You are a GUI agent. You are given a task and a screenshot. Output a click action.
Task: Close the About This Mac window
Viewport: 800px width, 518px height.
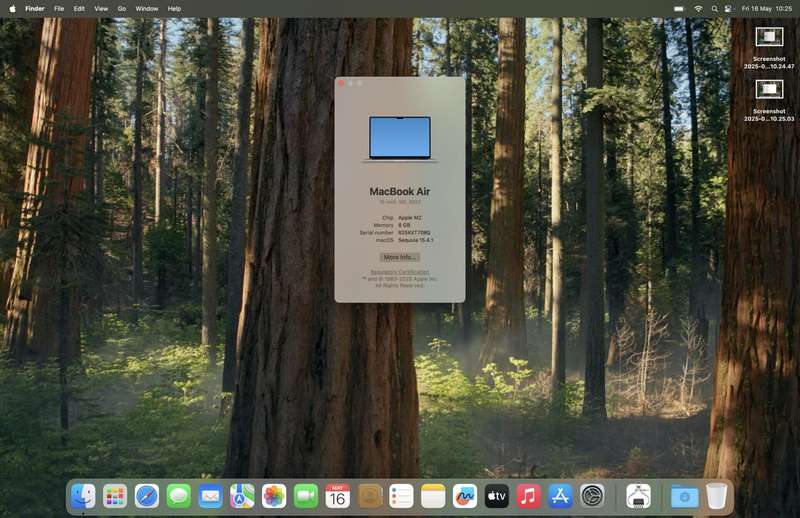point(341,83)
